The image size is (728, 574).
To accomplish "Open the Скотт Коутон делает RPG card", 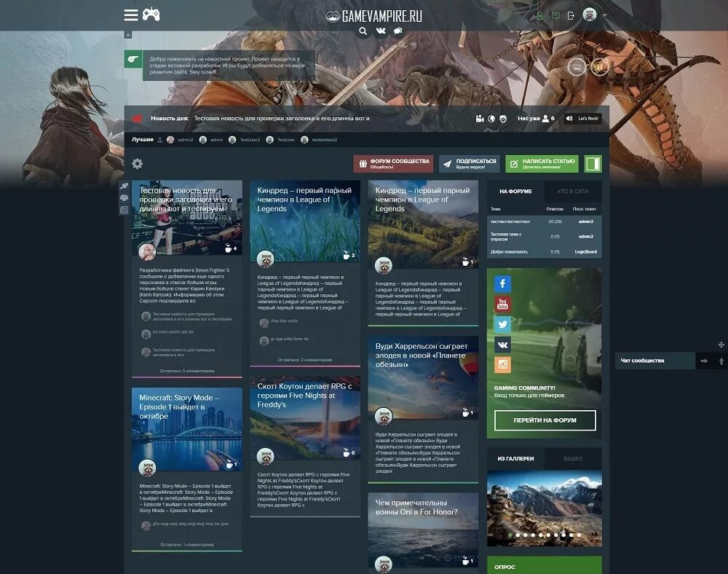I will [x=304, y=396].
